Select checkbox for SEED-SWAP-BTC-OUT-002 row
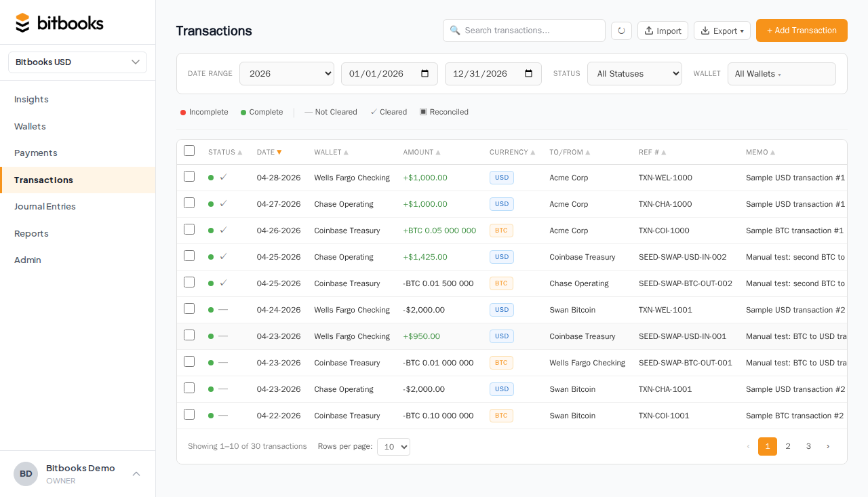The width and height of the screenshot is (868, 497). coord(189,282)
